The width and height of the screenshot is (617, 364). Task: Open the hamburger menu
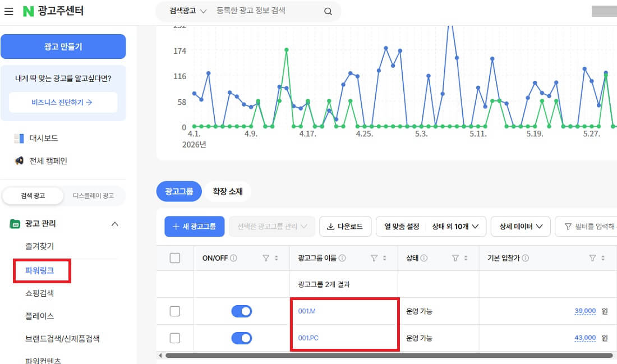pos(8,11)
